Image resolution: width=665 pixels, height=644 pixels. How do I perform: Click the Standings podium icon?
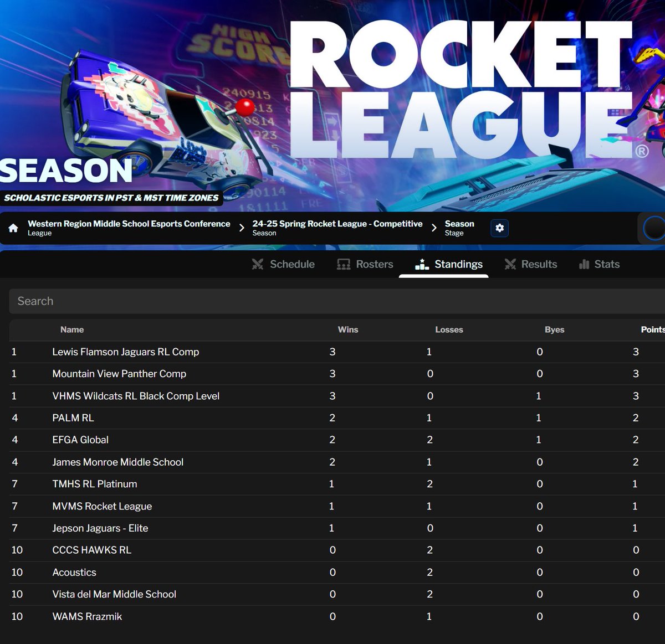click(x=422, y=264)
